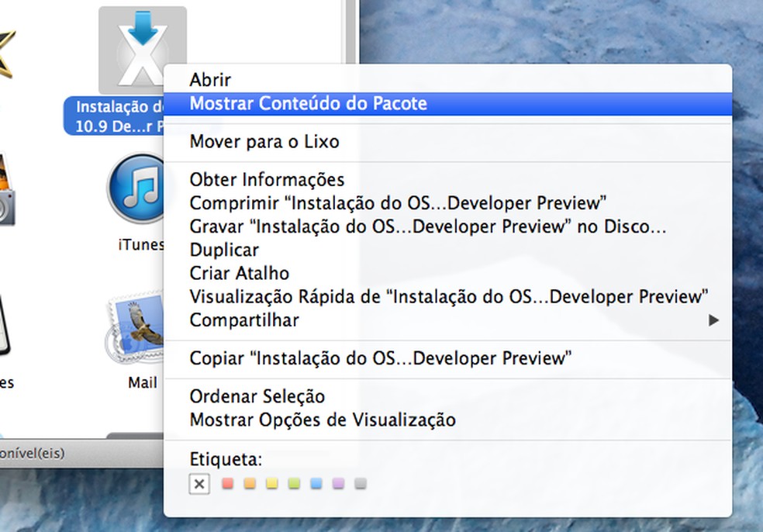This screenshot has height=532, width=763.
Task: Expand the Compartilhar submenu arrow
Action: tap(713, 320)
